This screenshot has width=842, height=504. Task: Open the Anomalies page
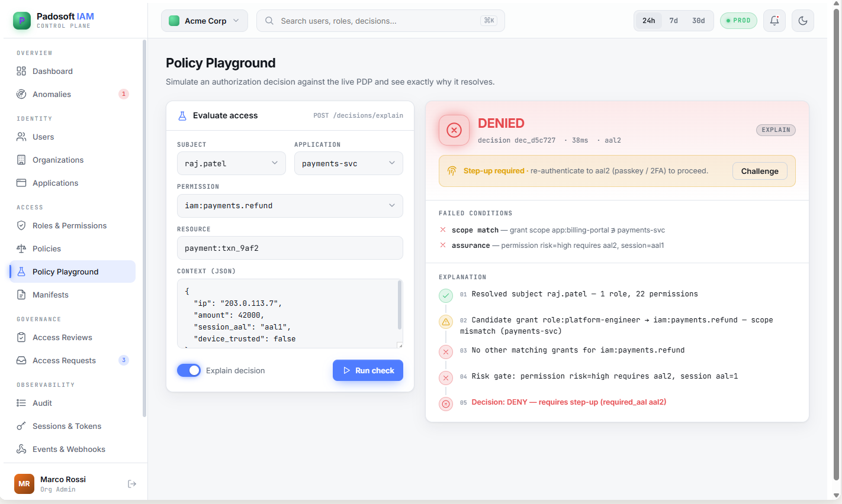pyautogui.click(x=72, y=94)
